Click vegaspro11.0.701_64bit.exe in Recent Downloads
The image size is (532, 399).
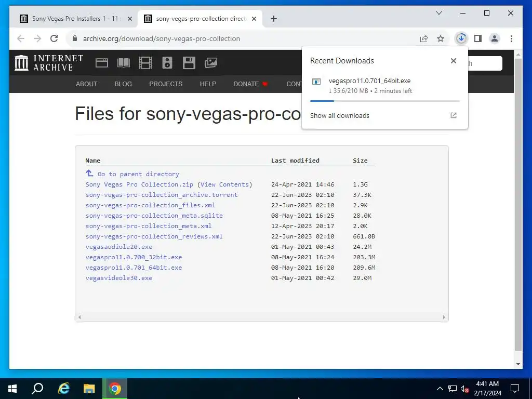tap(369, 81)
